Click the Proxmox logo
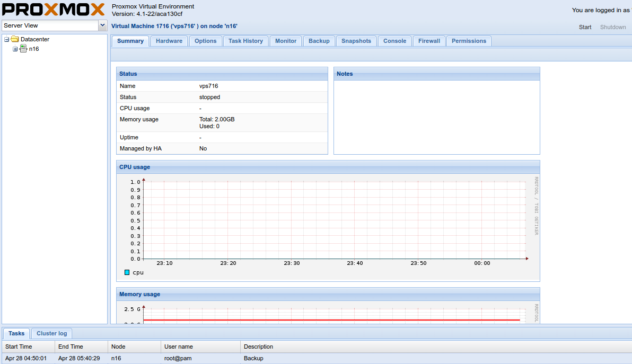Viewport: 632px width, 364px height. [54, 11]
